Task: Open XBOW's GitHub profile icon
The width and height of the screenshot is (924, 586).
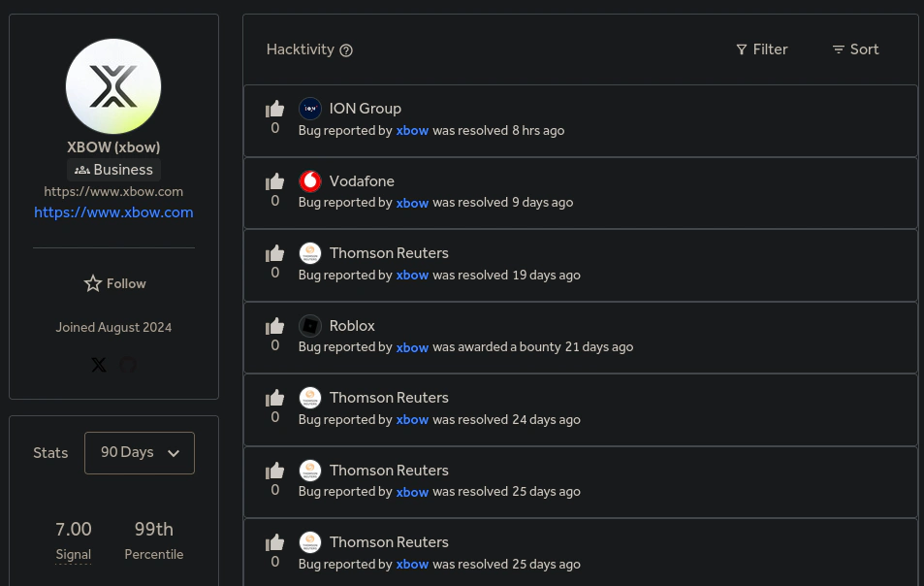Action: click(128, 365)
